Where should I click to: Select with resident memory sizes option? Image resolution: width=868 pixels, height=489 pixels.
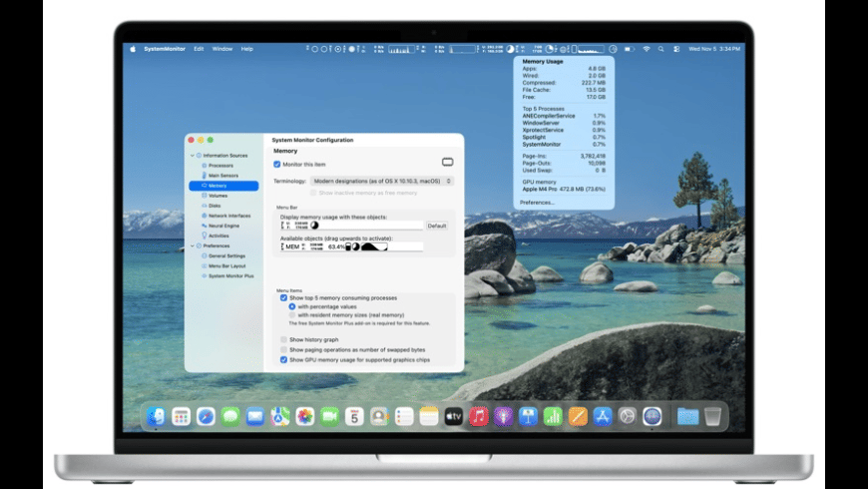pyautogui.click(x=291, y=315)
